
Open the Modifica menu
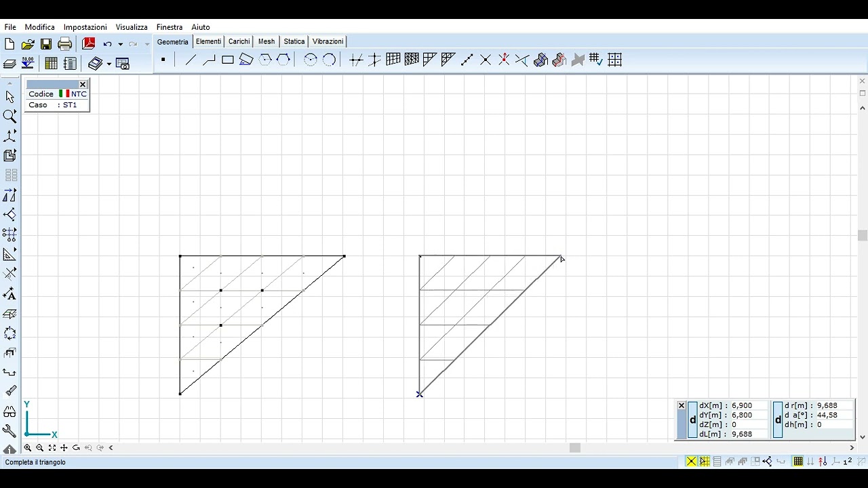(40, 27)
